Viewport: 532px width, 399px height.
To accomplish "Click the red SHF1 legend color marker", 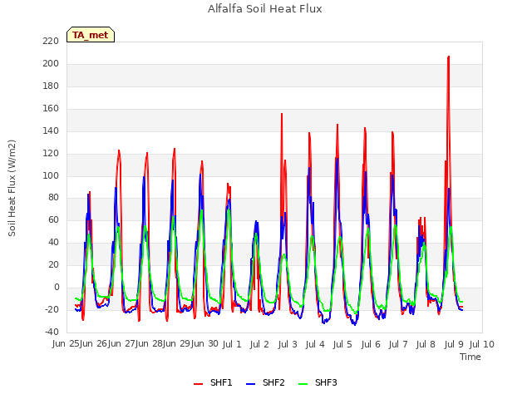I will tap(198, 384).
